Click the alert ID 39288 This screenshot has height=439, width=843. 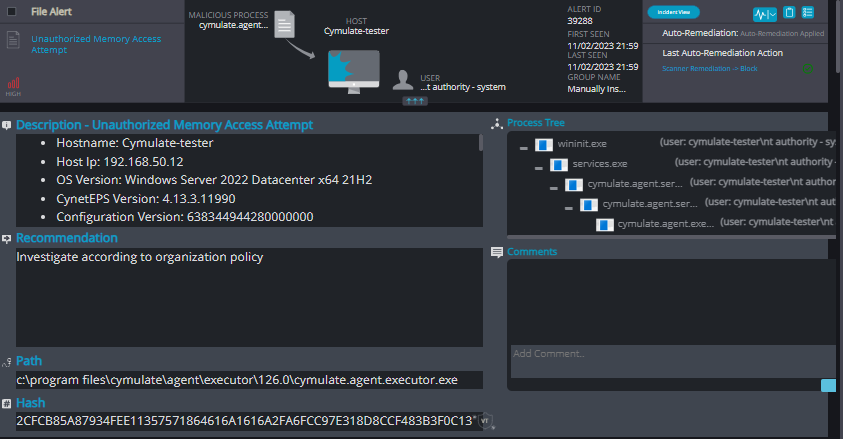point(580,21)
